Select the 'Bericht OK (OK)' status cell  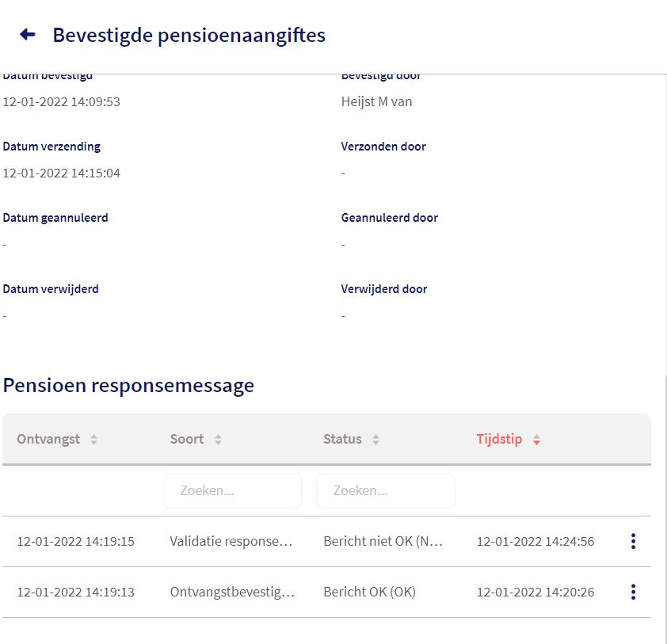(x=369, y=592)
